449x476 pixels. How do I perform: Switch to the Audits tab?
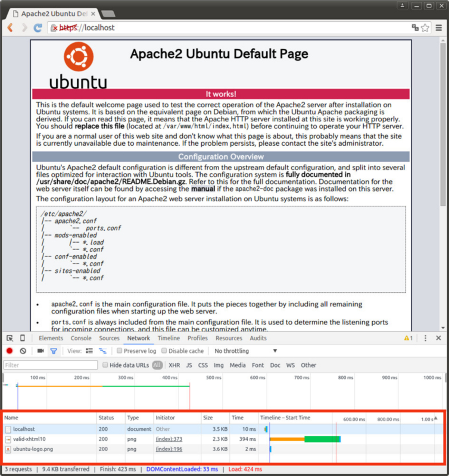point(258,338)
